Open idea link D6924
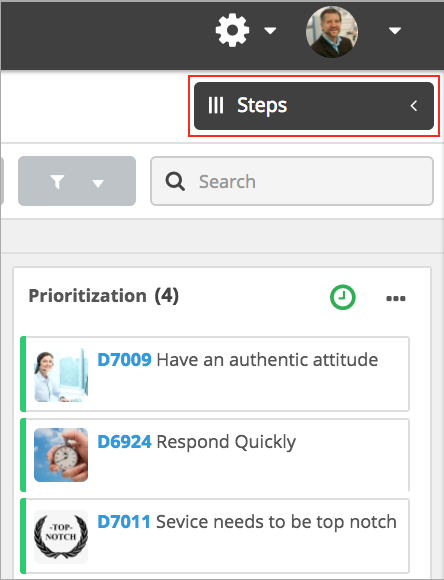 pos(124,442)
